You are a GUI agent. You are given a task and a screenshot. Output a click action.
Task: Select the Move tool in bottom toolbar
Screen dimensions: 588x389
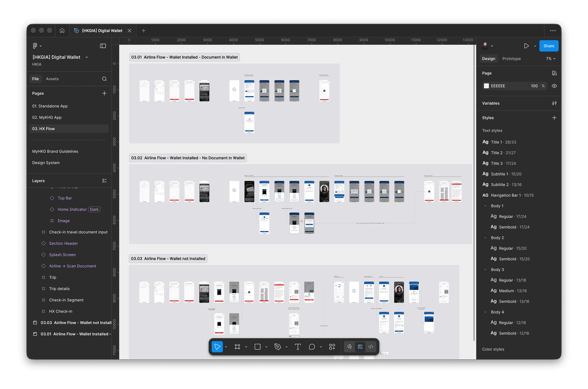pyautogui.click(x=217, y=347)
